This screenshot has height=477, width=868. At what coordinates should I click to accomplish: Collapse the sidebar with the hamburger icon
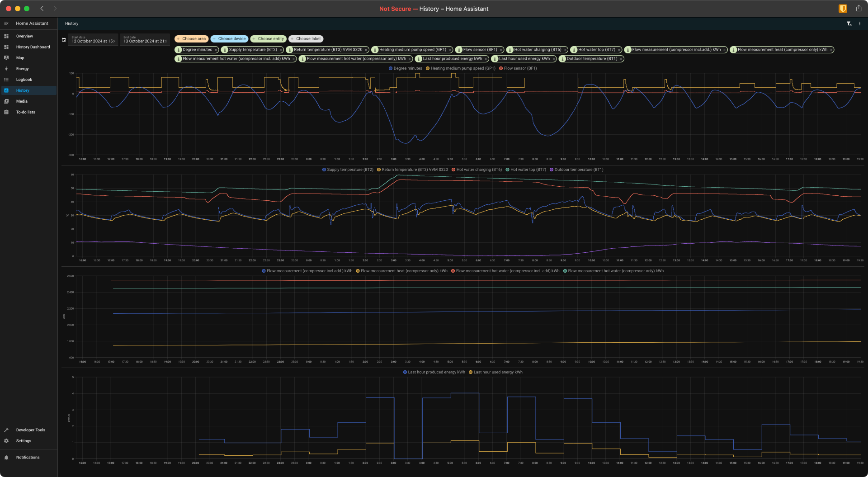point(6,23)
